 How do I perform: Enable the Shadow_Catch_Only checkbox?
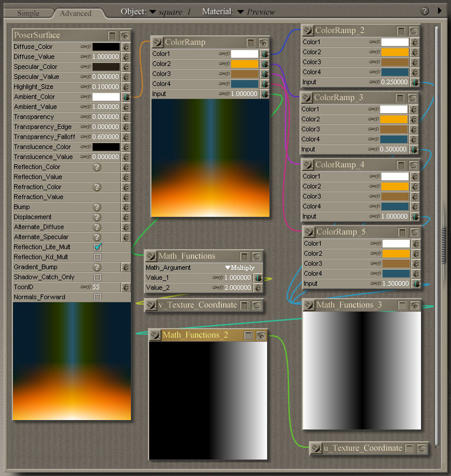coord(97,277)
